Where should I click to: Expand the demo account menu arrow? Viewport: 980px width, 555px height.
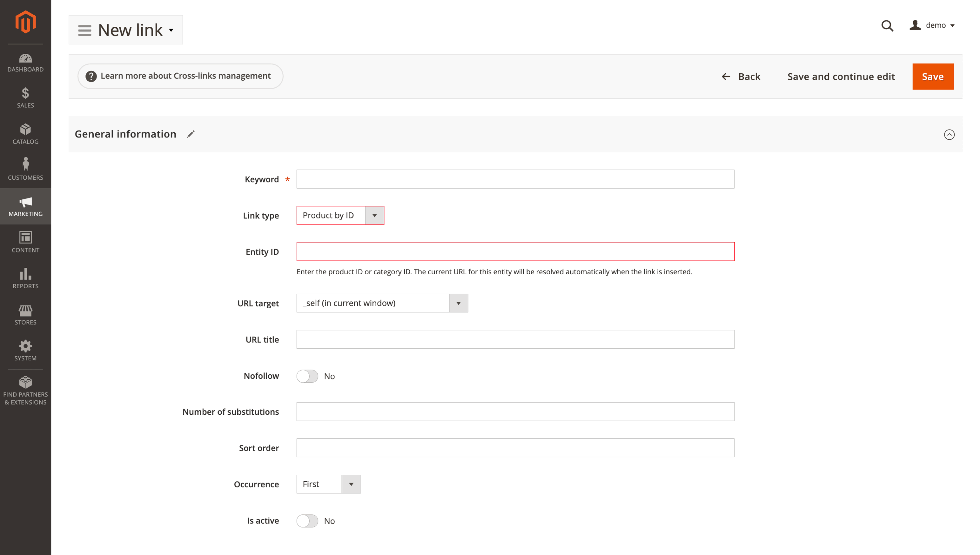pos(952,26)
